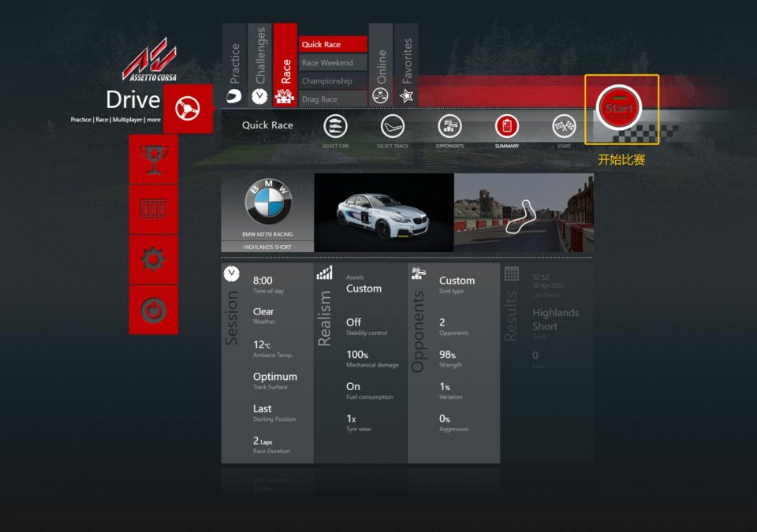757x532 pixels.
Task: Click the Opponents panel cars icon
Action: (x=418, y=273)
